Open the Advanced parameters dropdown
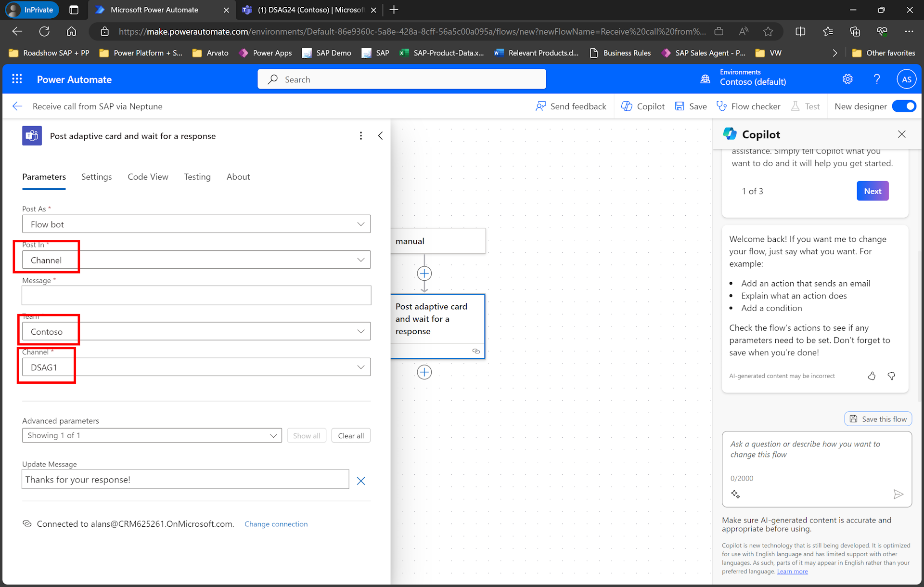Screen dimensions: 924x587 152,435
